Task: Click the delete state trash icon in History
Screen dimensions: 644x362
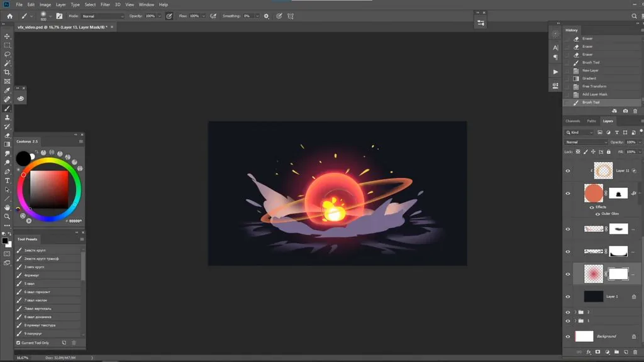Action: (635, 111)
